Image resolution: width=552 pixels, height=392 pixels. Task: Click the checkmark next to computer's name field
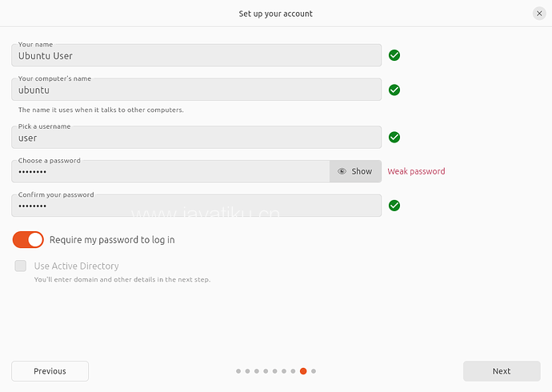tap(394, 90)
